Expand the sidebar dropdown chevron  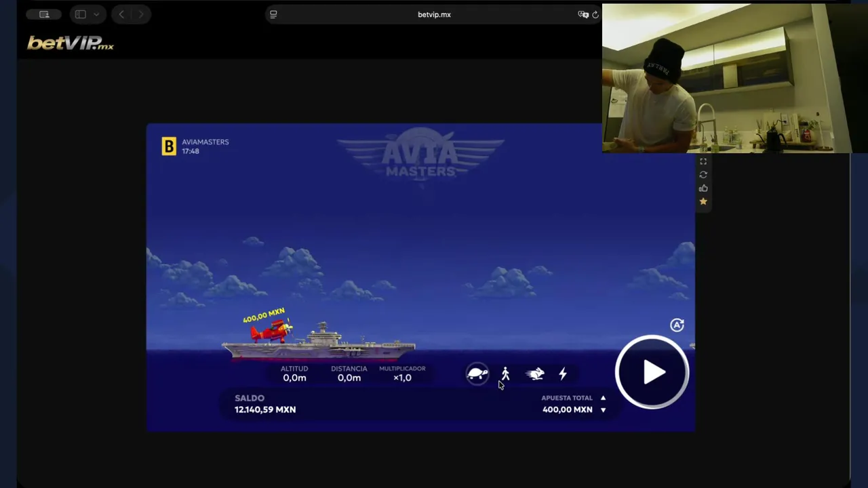(96, 14)
